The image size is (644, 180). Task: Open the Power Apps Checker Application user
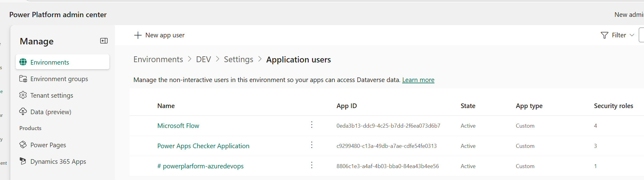203,146
